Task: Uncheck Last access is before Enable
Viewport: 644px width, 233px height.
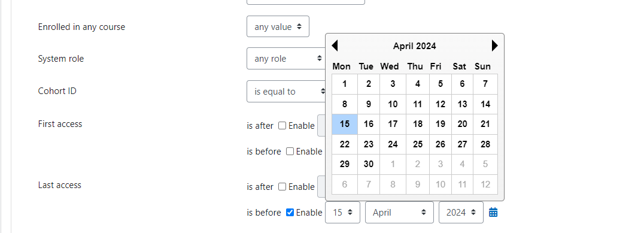Action: coord(290,213)
